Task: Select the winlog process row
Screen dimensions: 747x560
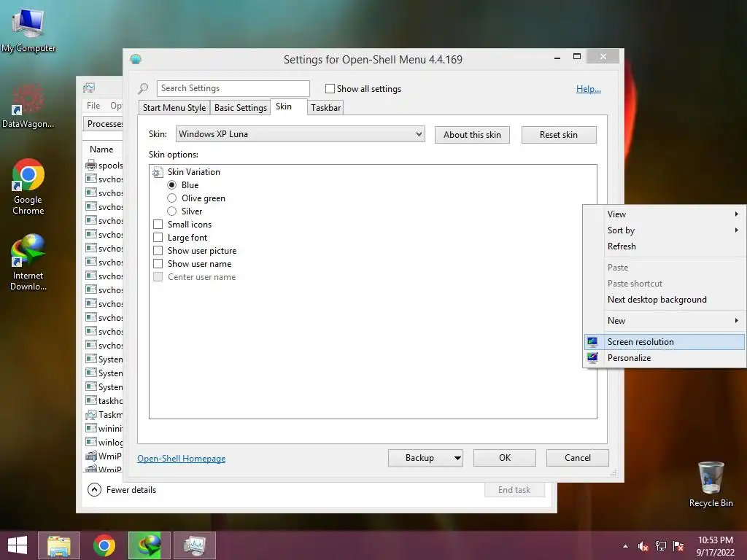Action: 104,443
